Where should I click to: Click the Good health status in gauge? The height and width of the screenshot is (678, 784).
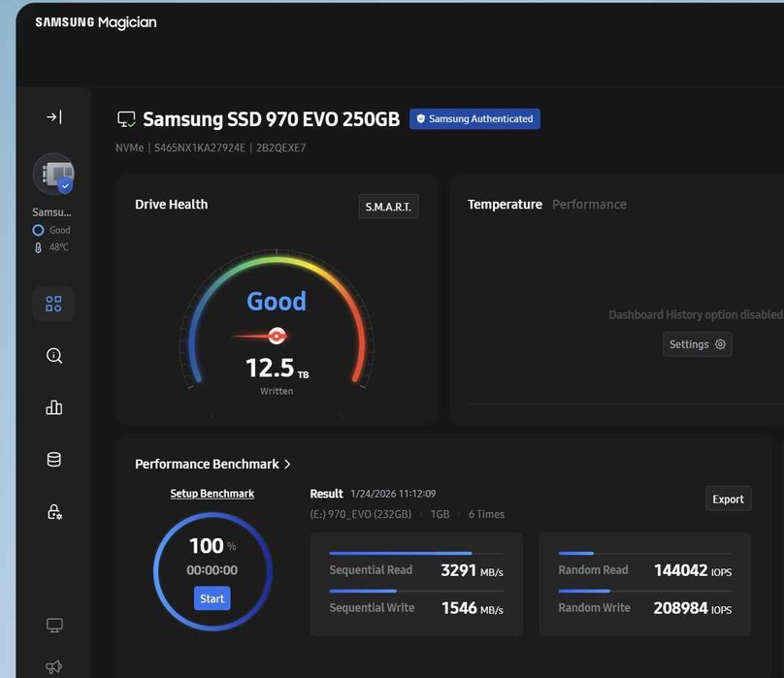click(277, 301)
